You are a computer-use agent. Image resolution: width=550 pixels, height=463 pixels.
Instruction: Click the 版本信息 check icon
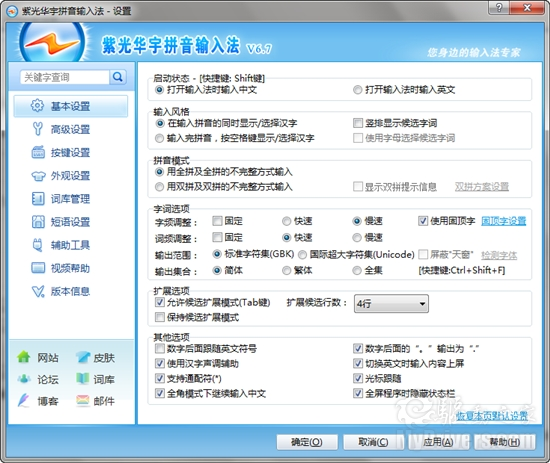pyautogui.click(x=38, y=291)
